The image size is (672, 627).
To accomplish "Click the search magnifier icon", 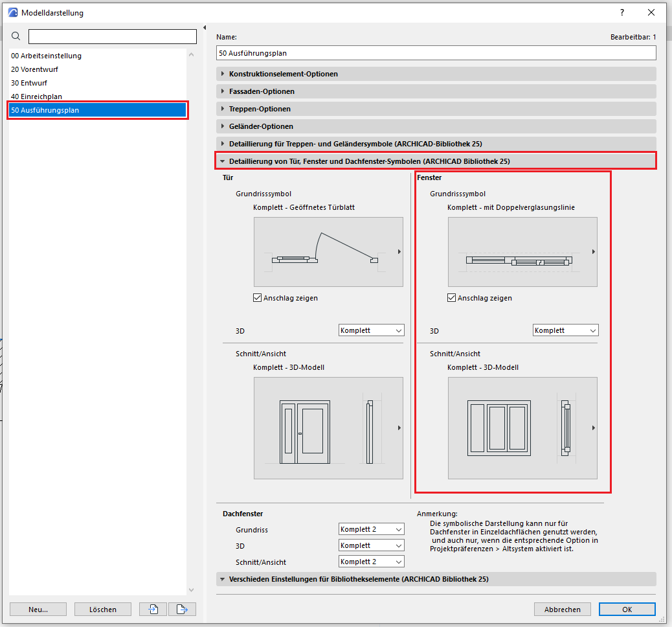I will coord(16,36).
